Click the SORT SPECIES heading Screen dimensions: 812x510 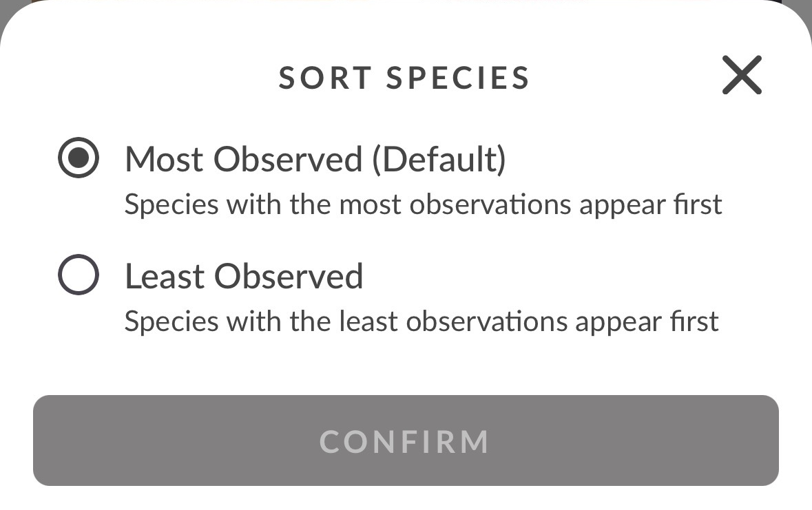[x=404, y=78]
